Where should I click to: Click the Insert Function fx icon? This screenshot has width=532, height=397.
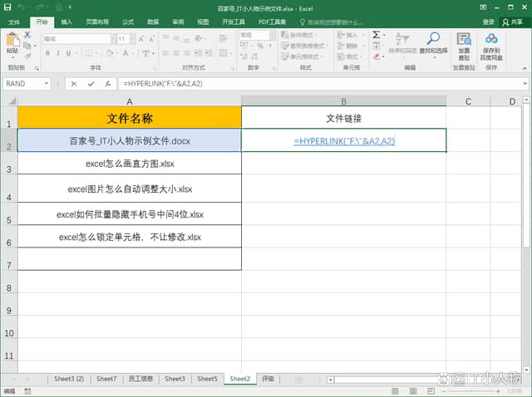click(108, 84)
